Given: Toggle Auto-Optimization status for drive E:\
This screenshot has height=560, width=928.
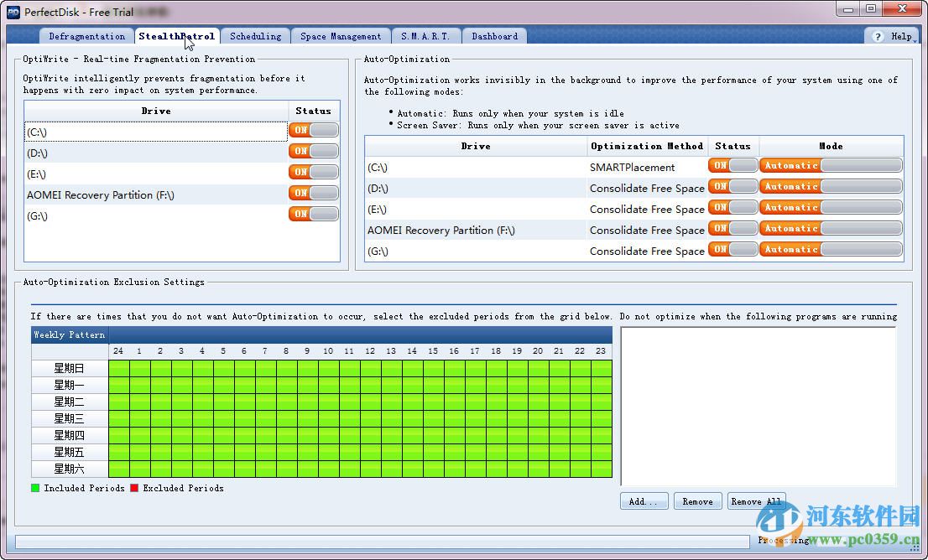Looking at the screenshot, I should pyautogui.click(x=732, y=208).
